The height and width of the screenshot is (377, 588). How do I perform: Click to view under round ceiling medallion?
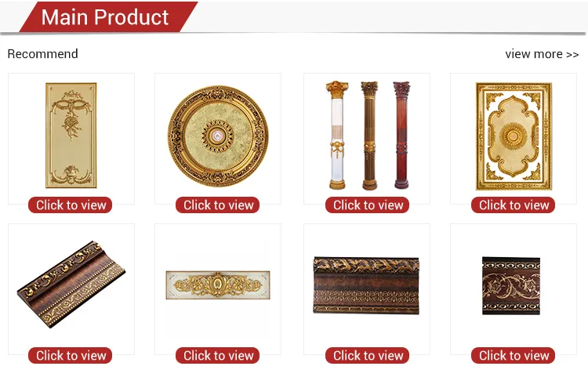pos(217,205)
